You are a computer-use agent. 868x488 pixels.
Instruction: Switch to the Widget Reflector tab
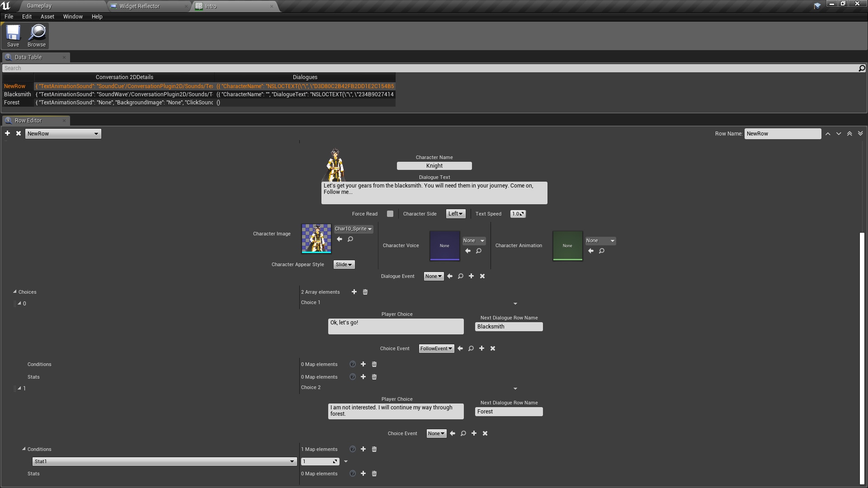tap(139, 6)
